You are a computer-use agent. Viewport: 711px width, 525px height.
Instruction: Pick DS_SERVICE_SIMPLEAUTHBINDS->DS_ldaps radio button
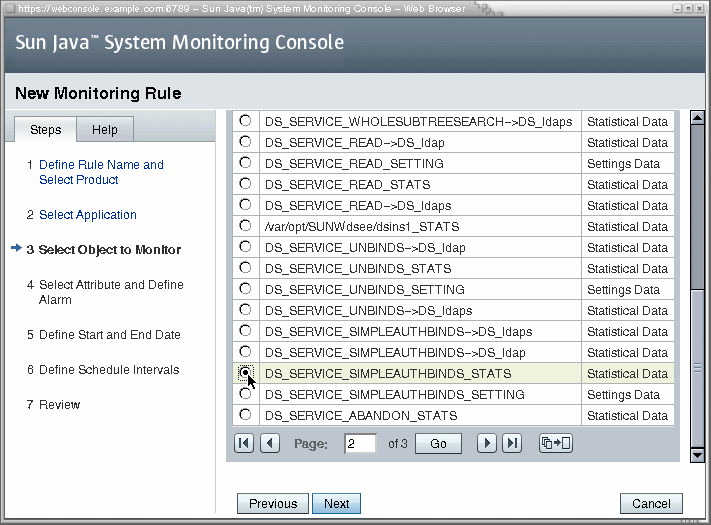click(245, 331)
